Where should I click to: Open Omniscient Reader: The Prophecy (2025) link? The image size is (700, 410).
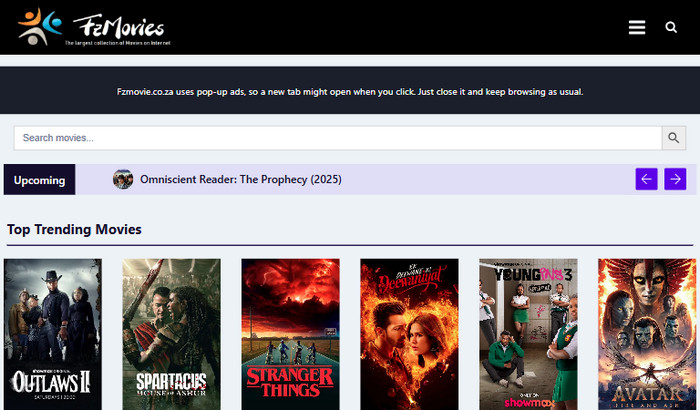pos(241,180)
